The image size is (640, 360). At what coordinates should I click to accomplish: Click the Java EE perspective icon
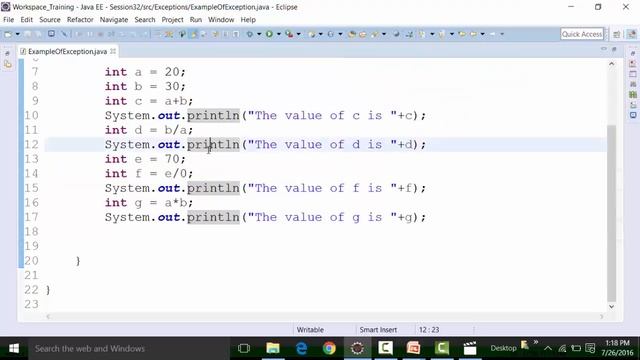tap(631, 34)
